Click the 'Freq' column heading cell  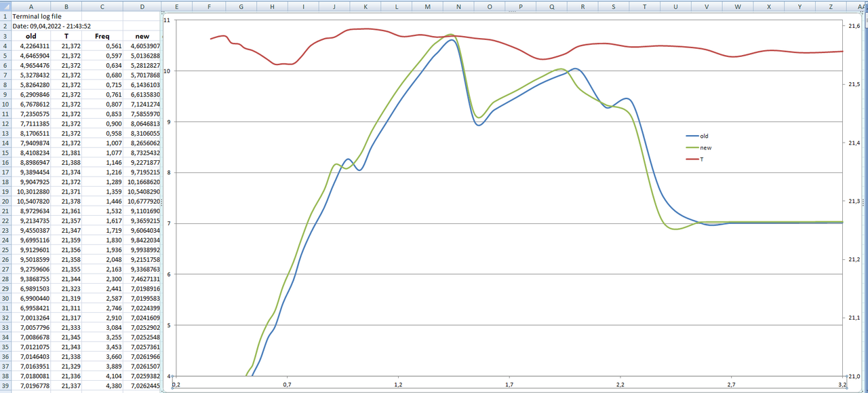click(102, 36)
